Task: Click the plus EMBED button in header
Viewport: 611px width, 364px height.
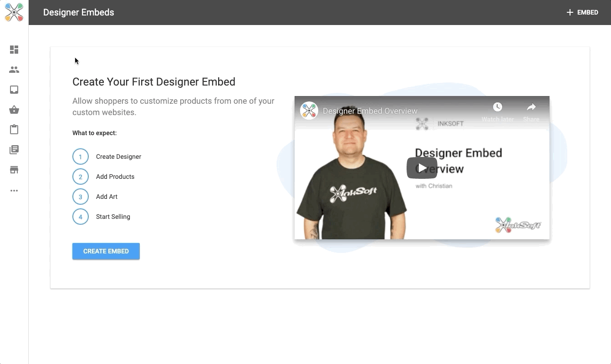Action: pos(582,12)
